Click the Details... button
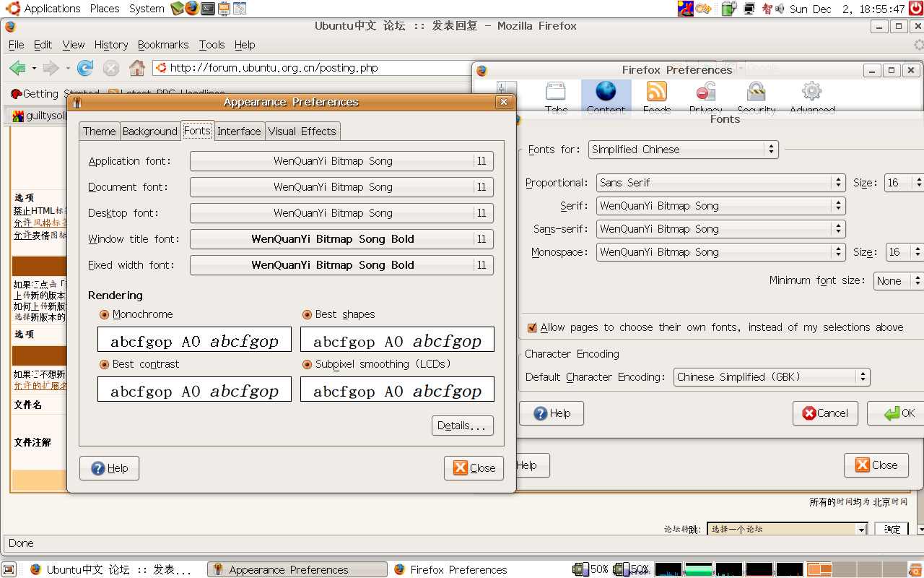The width and height of the screenshot is (924, 578). click(x=463, y=426)
